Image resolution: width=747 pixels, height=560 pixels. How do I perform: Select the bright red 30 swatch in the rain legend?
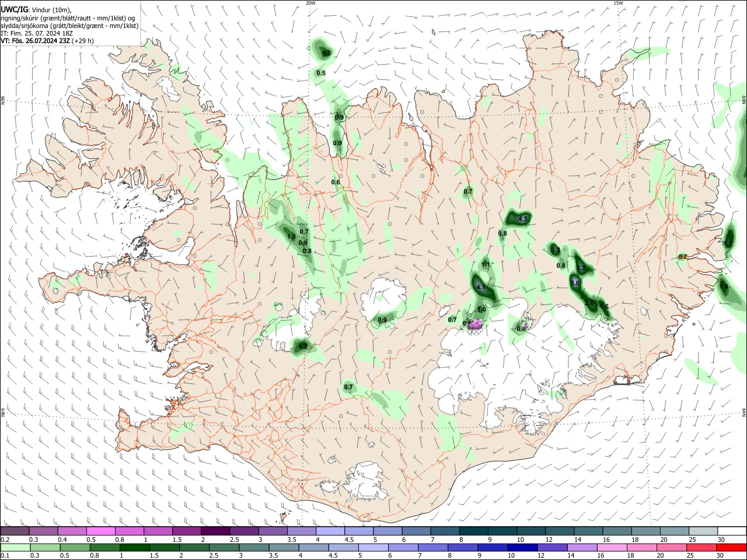[731, 547]
